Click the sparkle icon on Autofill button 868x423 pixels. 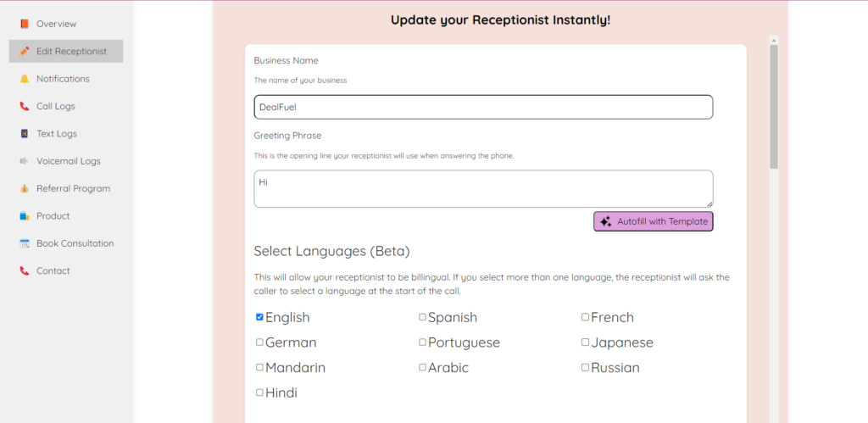[x=605, y=221]
